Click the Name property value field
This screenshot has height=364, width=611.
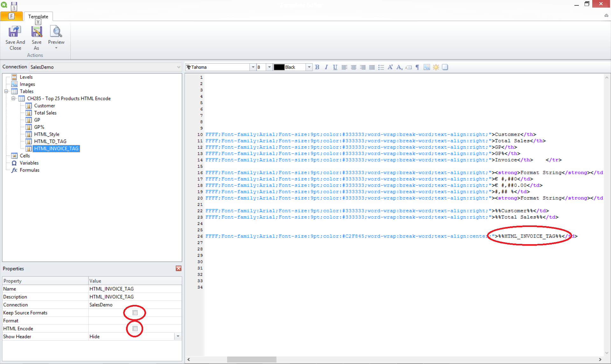coord(135,289)
